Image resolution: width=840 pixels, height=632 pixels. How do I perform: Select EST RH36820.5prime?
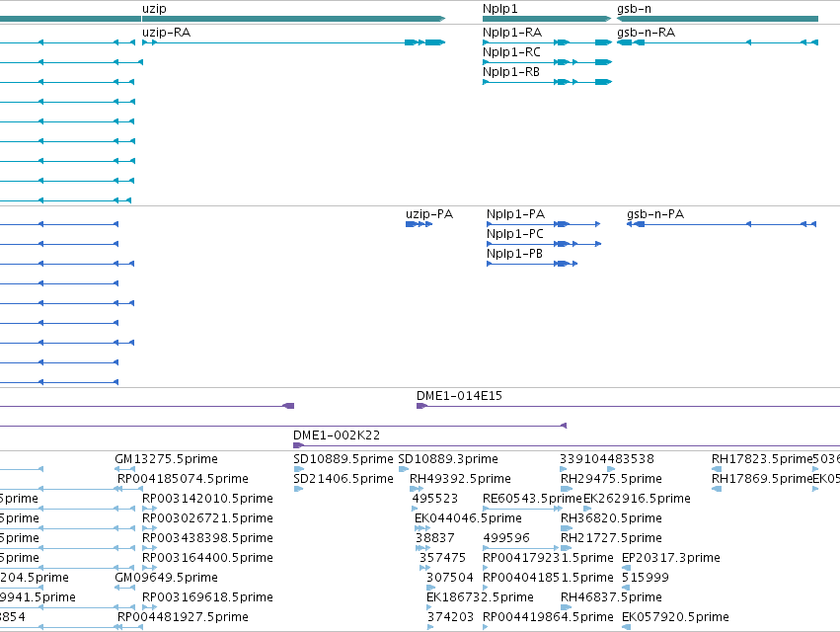(x=611, y=518)
